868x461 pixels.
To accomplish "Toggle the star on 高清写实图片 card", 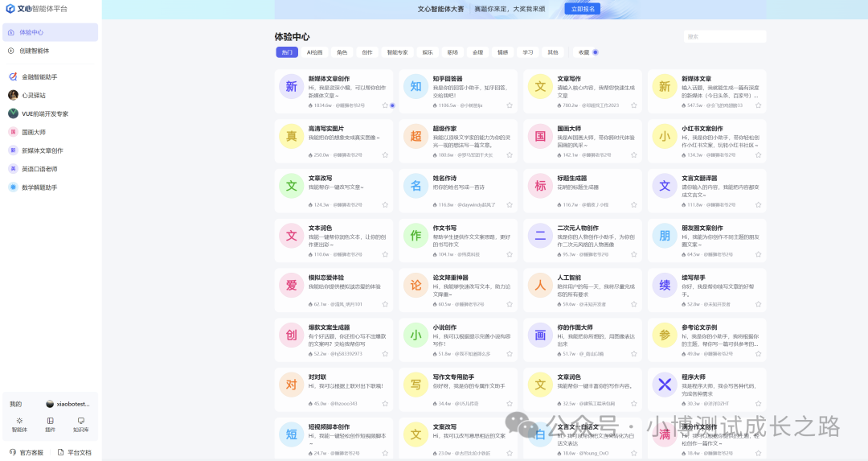I will pyautogui.click(x=385, y=155).
